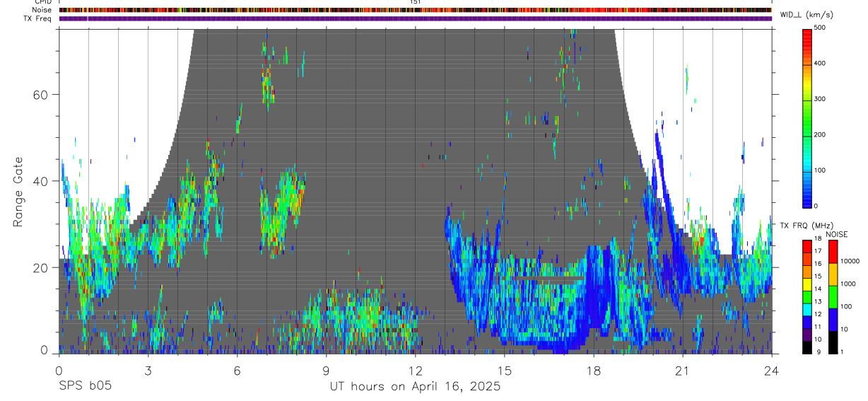Click the green segment of the NOISE bar

(832, 296)
